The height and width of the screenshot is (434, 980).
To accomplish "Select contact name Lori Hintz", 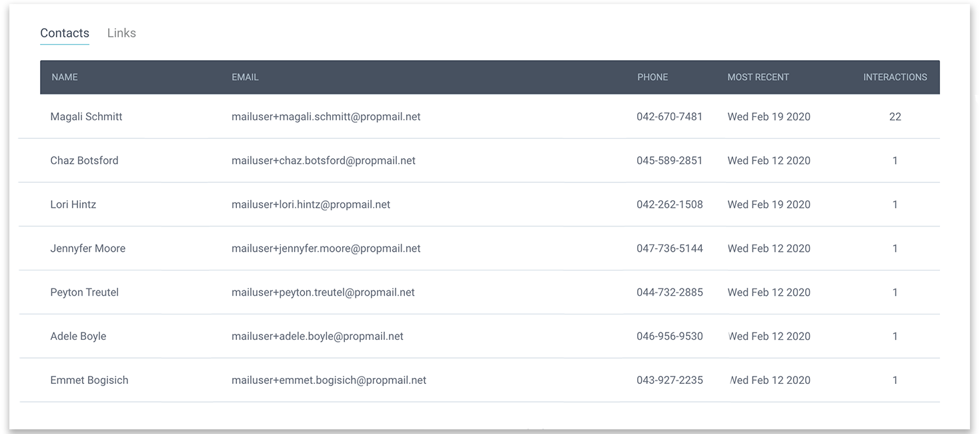I will pos(73,205).
